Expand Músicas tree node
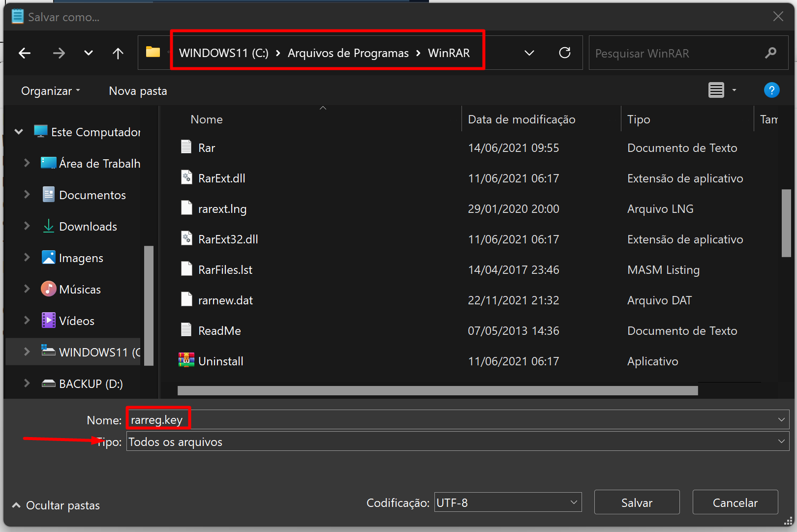 click(x=27, y=289)
